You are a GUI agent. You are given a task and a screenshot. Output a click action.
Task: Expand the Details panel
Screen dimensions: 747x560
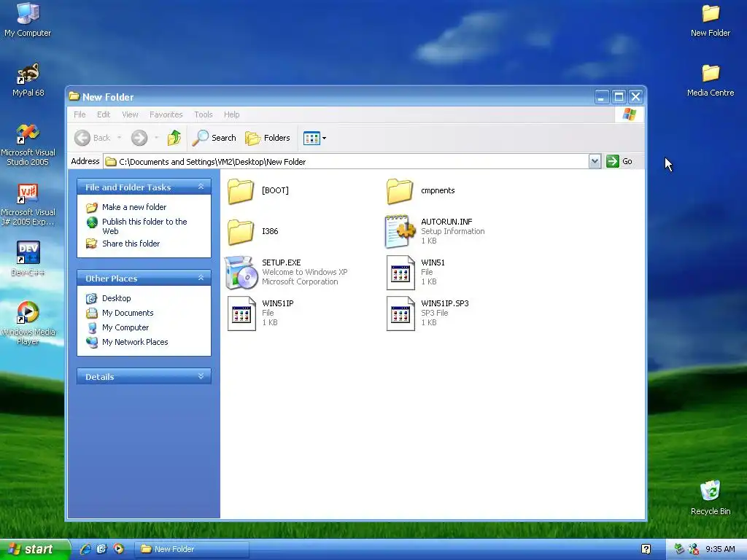tap(201, 376)
